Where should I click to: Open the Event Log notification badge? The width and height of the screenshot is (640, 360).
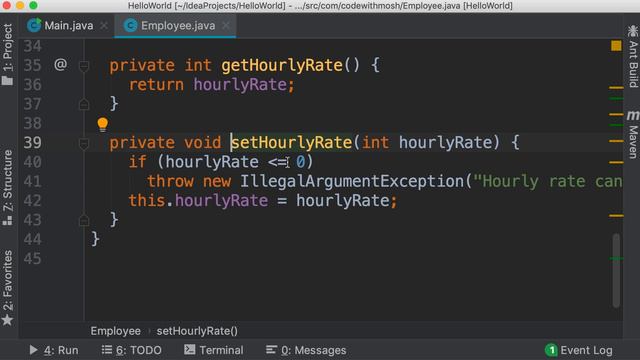(x=551, y=350)
